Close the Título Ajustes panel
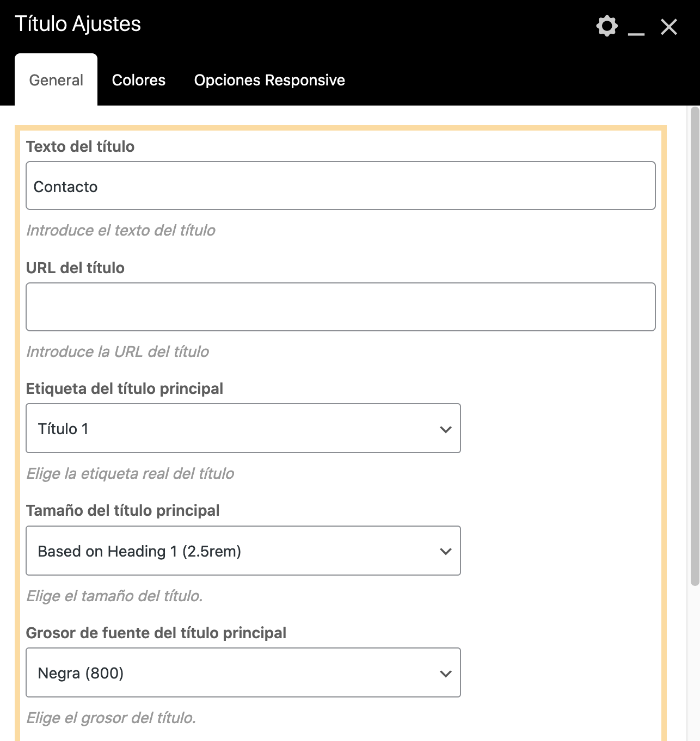Viewport: 700px width, 741px height. pyautogui.click(x=669, y=27)
